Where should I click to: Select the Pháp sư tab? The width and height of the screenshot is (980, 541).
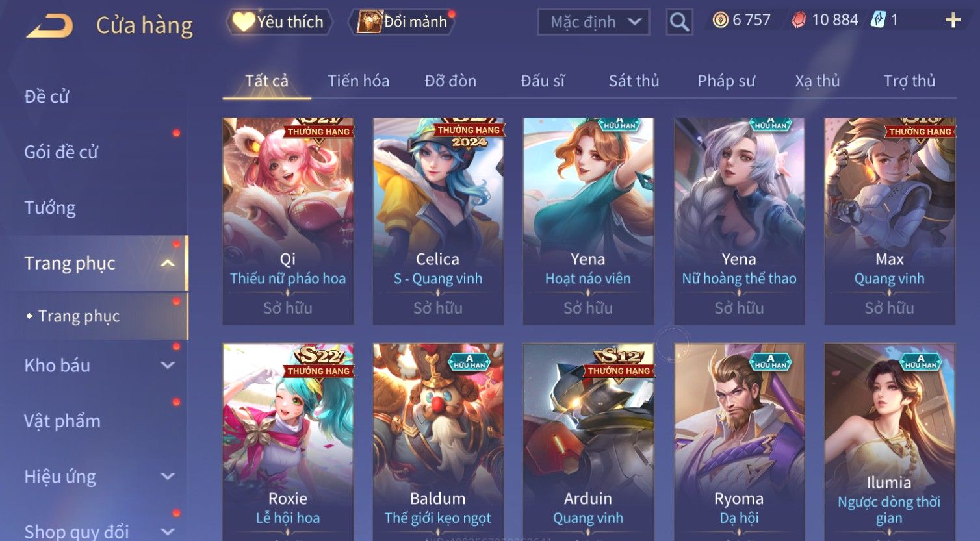click(726, 81)
